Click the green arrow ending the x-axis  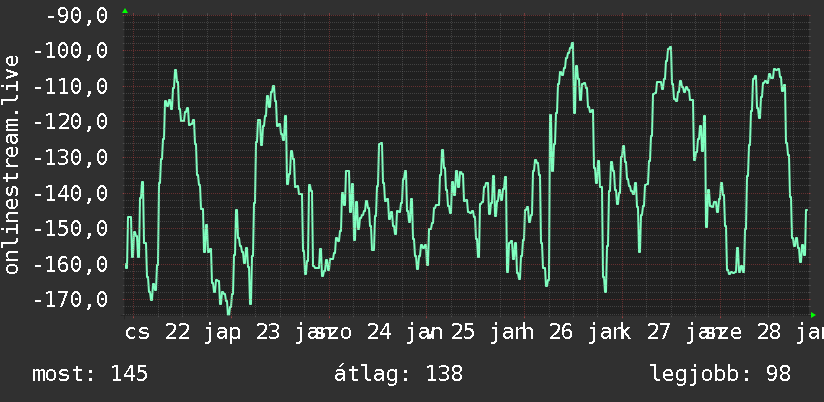(813, 315)
